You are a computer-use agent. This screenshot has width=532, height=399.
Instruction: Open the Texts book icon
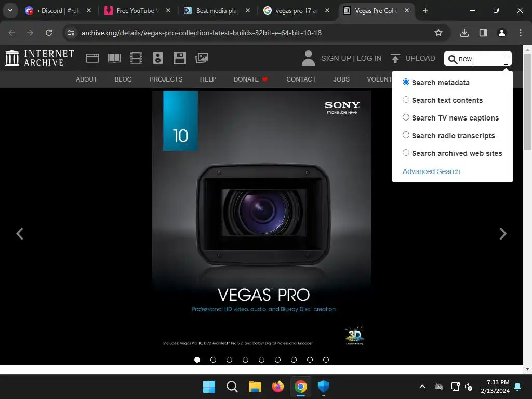114,58
